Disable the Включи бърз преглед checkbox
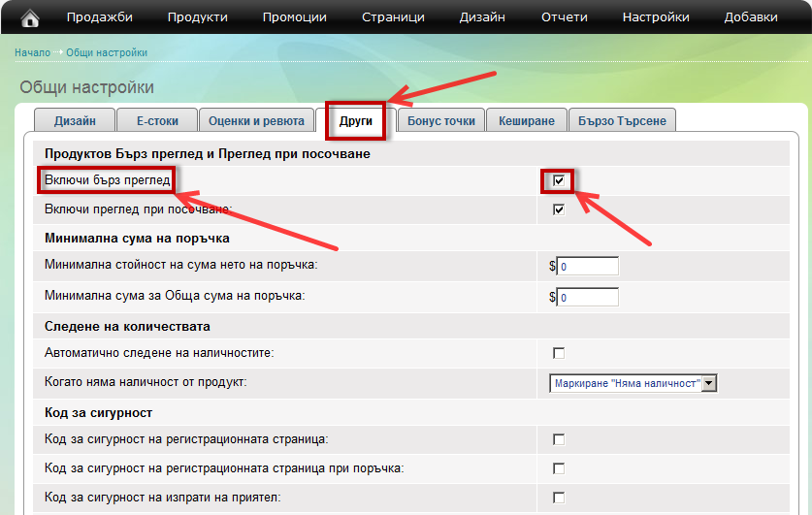The image size is (812, 515). [558, 180]
